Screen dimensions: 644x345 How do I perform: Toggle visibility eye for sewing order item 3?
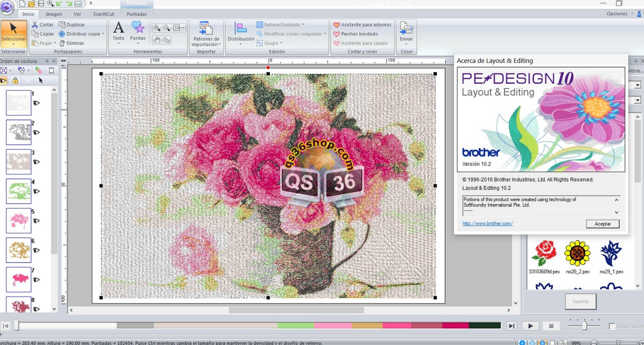click(36, 162)
